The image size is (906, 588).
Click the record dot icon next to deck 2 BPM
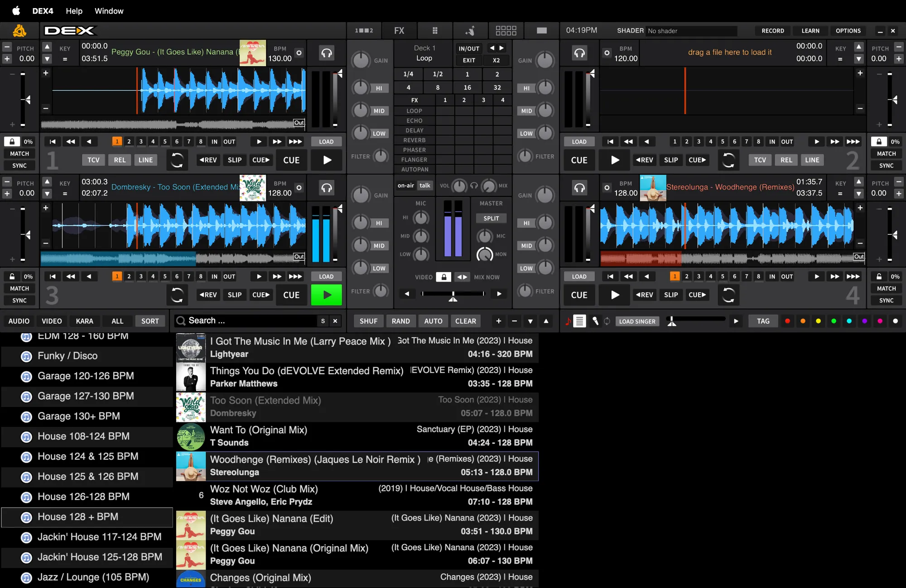tap(607, 53)
